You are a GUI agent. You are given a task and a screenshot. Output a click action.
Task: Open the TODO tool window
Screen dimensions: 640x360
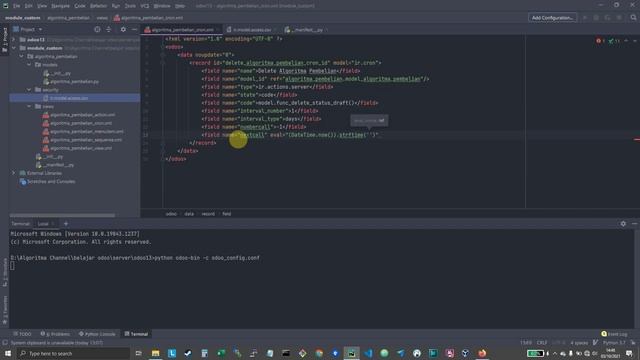point(22,334)
